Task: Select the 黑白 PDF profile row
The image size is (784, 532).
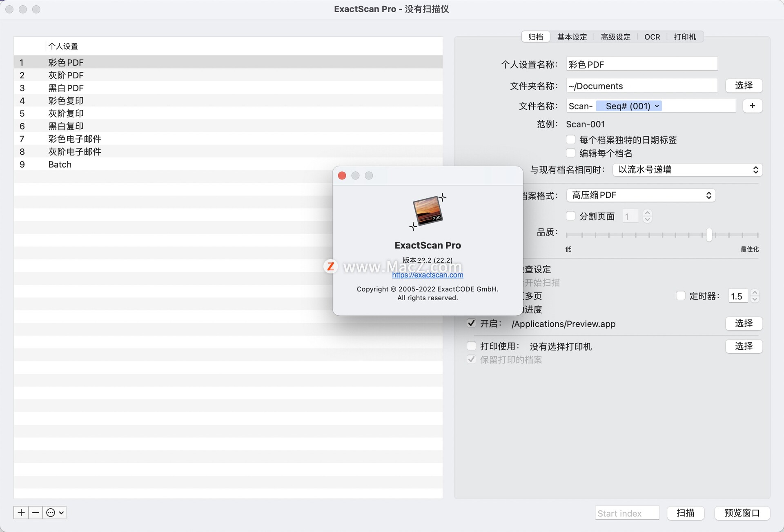Action: coord(228,88)
